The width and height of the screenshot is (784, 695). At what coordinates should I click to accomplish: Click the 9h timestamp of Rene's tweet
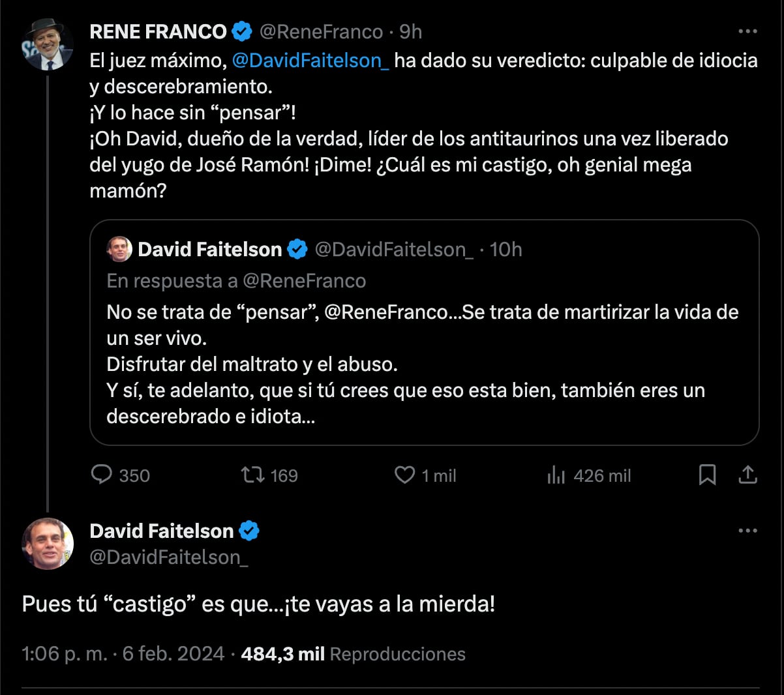pos(411,31)
